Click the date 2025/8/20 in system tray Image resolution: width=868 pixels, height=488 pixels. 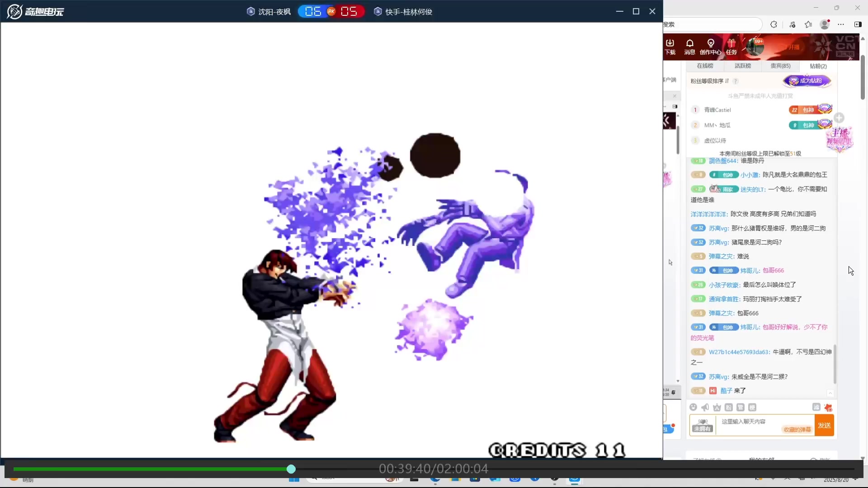(x=836, y=480)
